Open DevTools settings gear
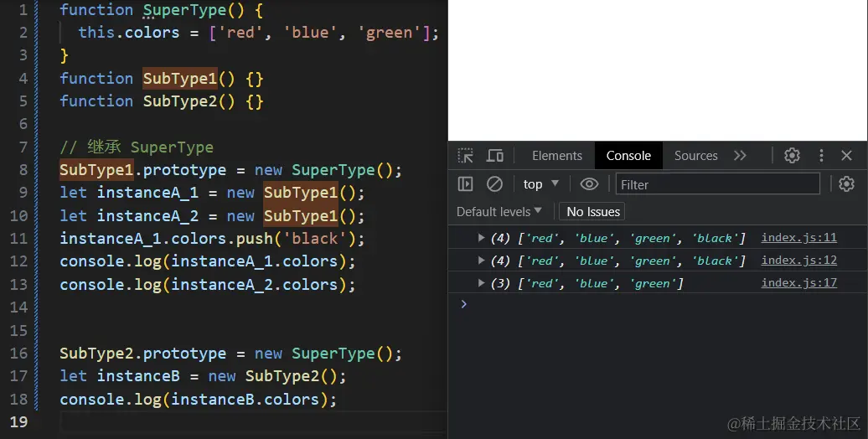The image size is (868, 439). [792, 156]
